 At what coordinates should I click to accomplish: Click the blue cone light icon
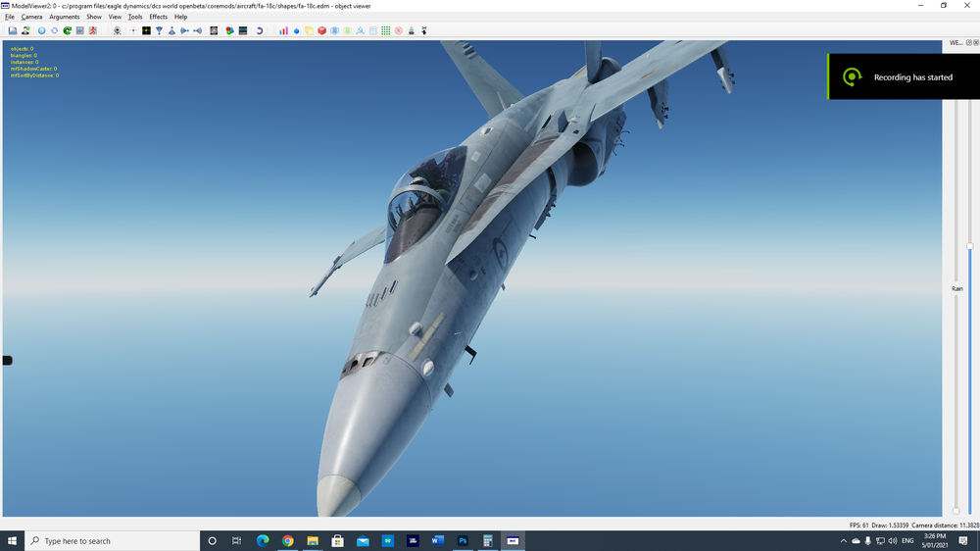click(x=171, y=30)
